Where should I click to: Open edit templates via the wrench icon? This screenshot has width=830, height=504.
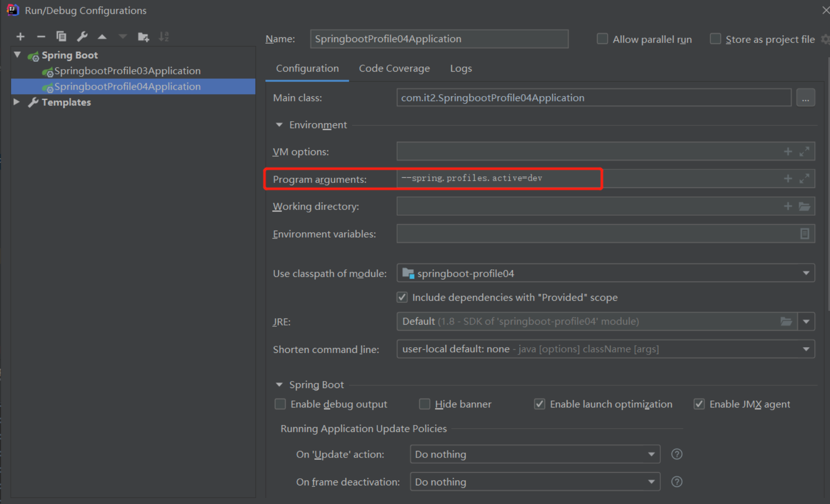(82, 36)
